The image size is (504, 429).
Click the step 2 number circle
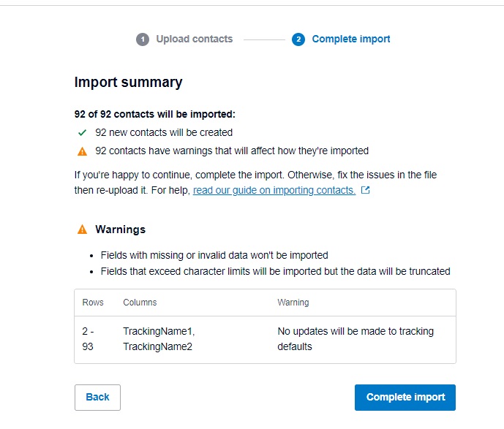click(x=298, y=39)
